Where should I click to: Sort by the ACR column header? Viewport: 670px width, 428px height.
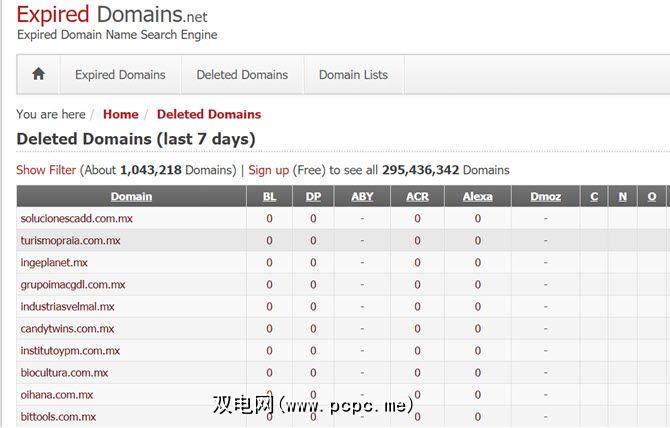click(x=417, y=196)
